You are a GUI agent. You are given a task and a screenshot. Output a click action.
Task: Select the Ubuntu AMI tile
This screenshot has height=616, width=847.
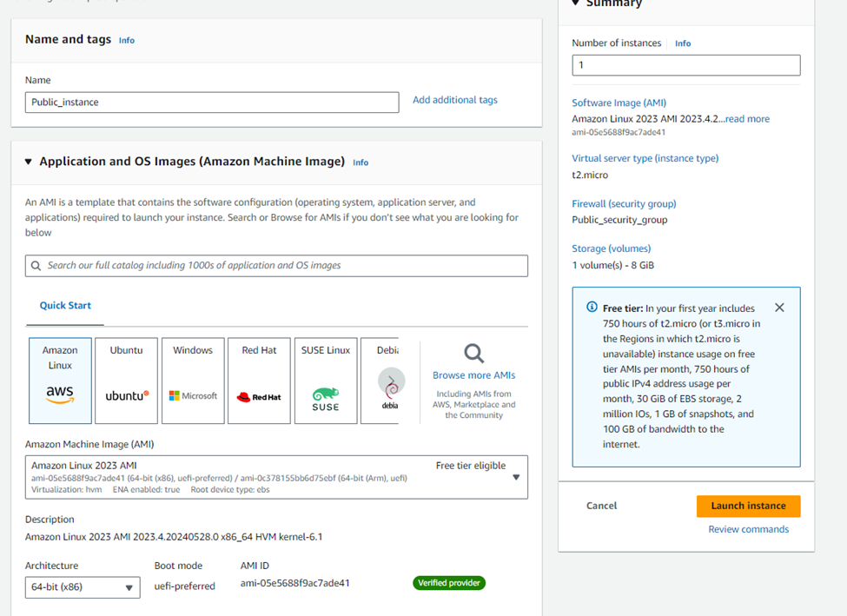[x=127, y=381]
